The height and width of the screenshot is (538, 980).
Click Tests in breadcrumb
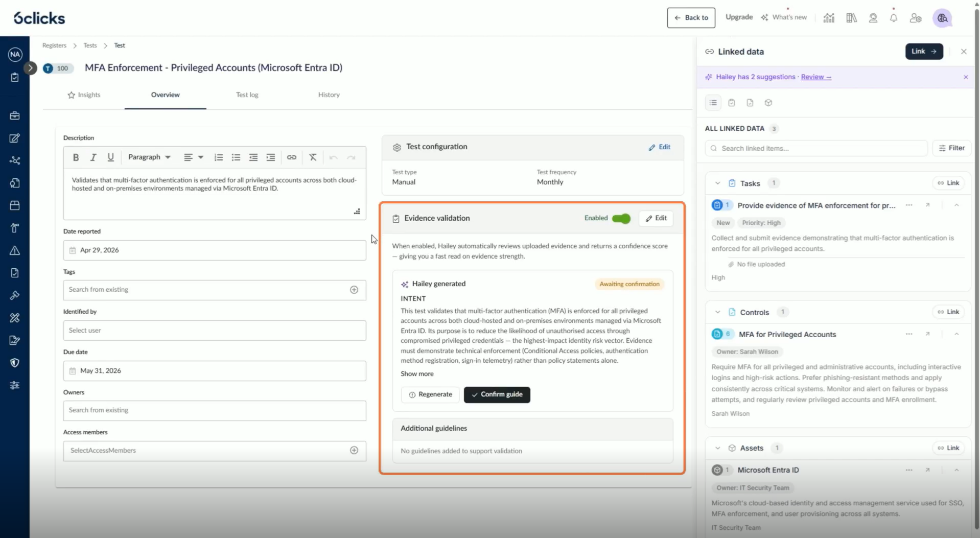pyautogui.click(x=90, y=45)
